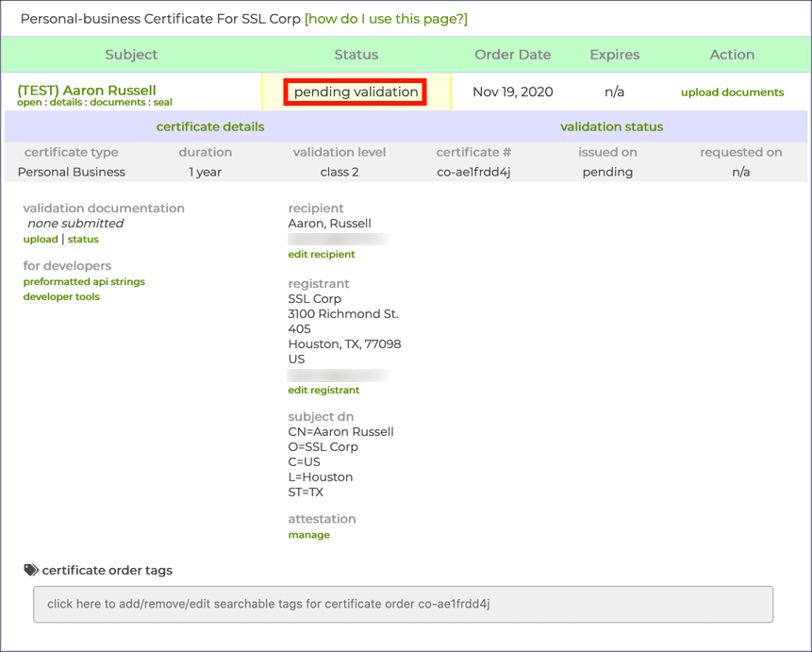
Task: Open the 'developer tools' link
Action: tap(61, 296)
